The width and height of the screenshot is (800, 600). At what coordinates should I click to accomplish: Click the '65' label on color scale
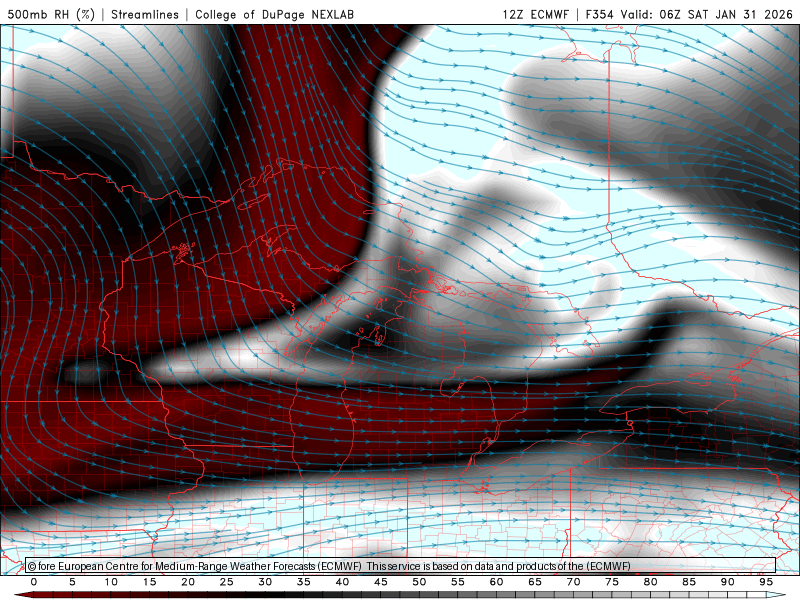point(535,582)
